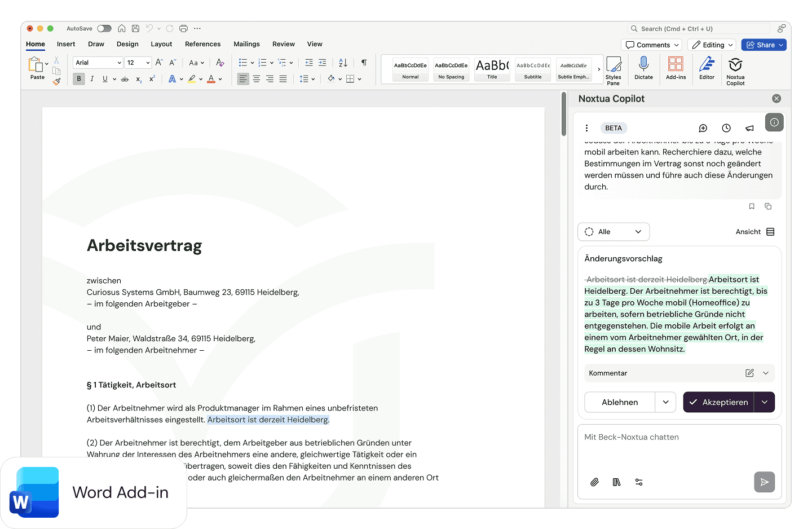Open the more options ellipsis in title bar

coord(197,28)
